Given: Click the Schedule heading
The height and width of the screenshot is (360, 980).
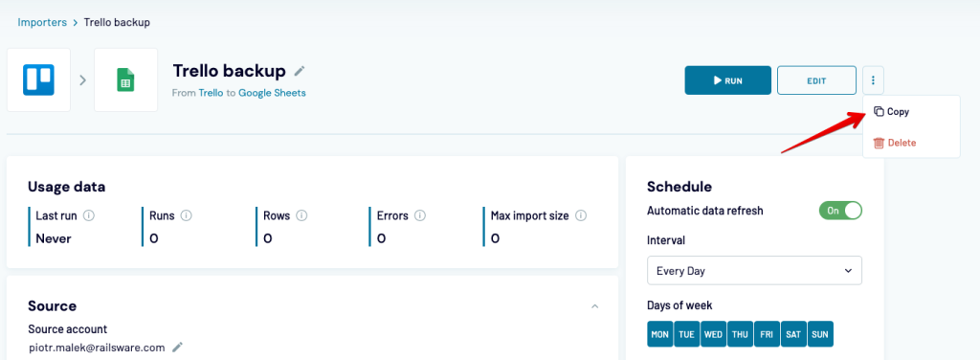Looking at the screenshot, I should pyautogui.click(x=679, y=187).
